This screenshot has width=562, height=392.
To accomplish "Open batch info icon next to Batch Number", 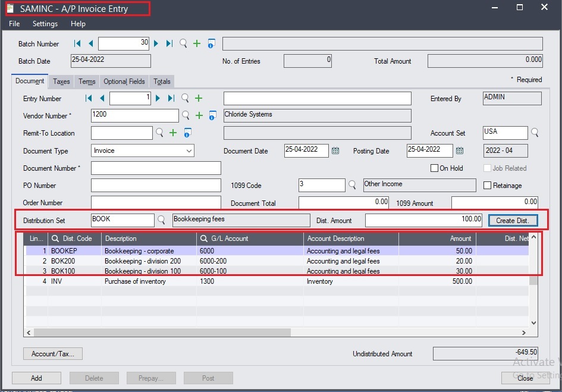I will point(212,44).
